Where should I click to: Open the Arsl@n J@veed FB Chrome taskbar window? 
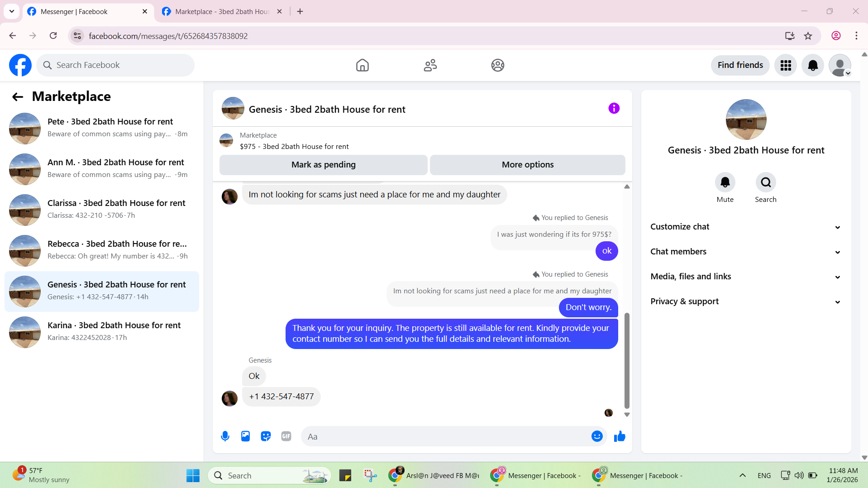click(434, 476)
